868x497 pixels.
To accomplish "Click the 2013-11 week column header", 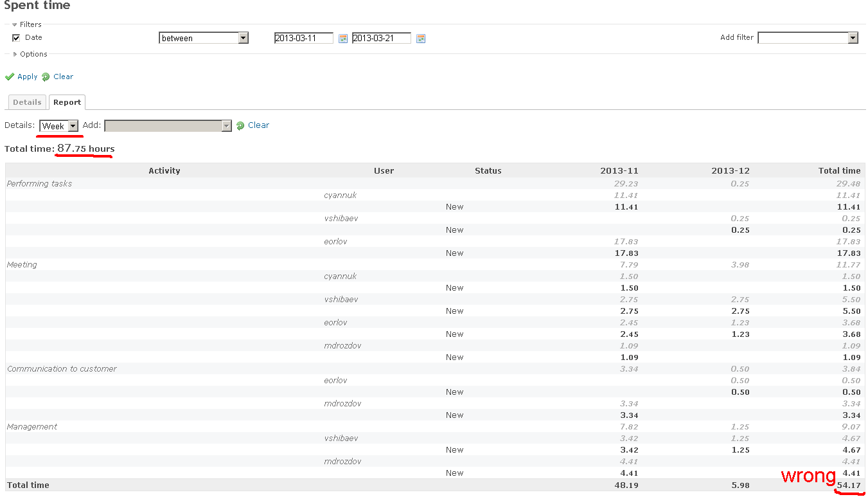I will coord(619,170).
